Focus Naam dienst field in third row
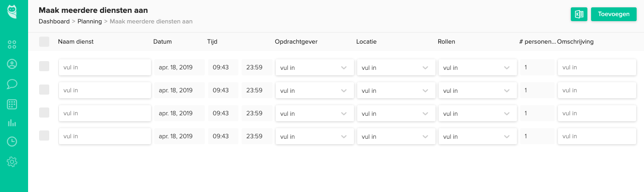Viewport: 644px width, 192px height. (105, 113)
